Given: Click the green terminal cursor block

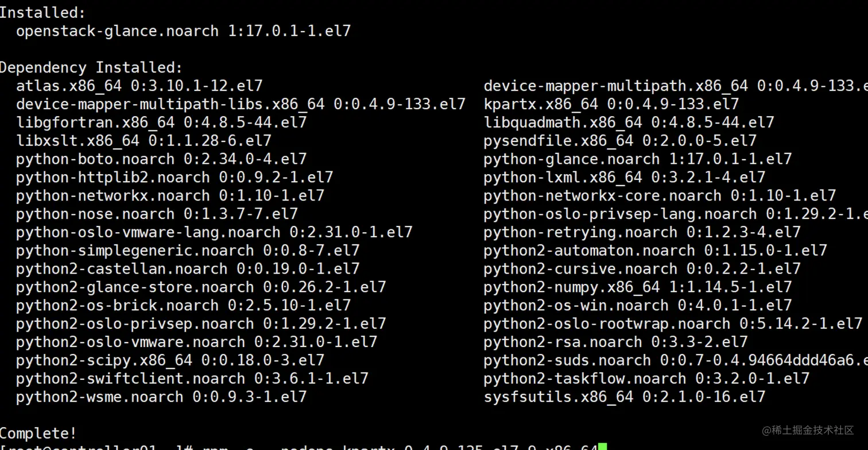Looking at the screenshot, I should coord(602,447).
